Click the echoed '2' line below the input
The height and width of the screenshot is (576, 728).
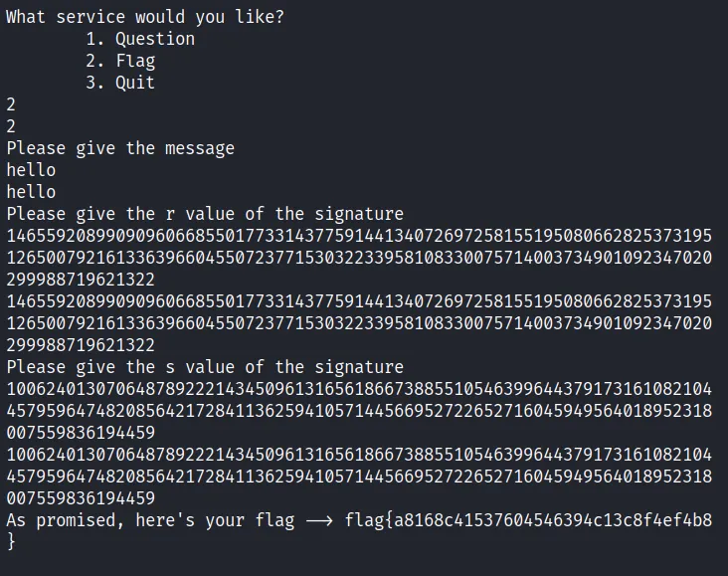pos(11,126)
